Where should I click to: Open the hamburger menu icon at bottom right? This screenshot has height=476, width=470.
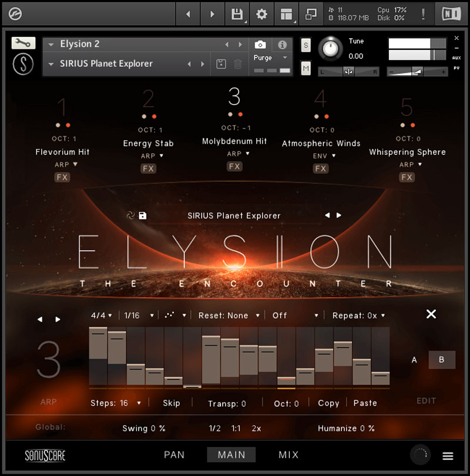(x=448, y=455)
